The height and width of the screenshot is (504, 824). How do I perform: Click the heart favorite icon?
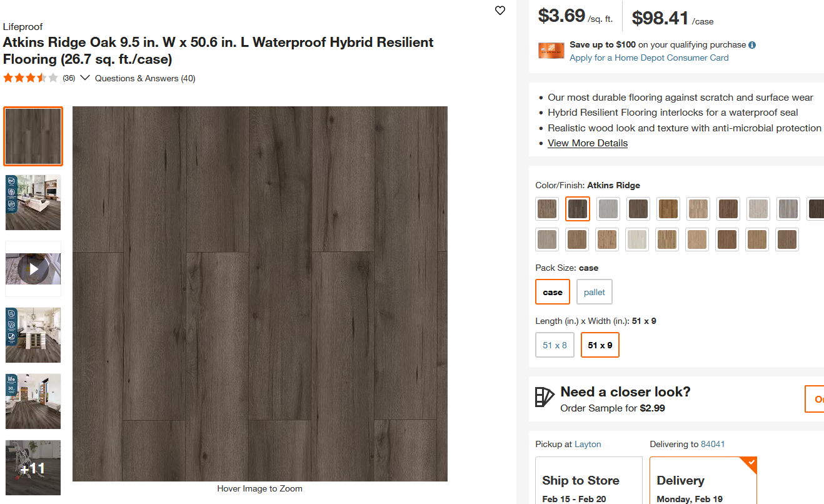(x=500, y=11)
